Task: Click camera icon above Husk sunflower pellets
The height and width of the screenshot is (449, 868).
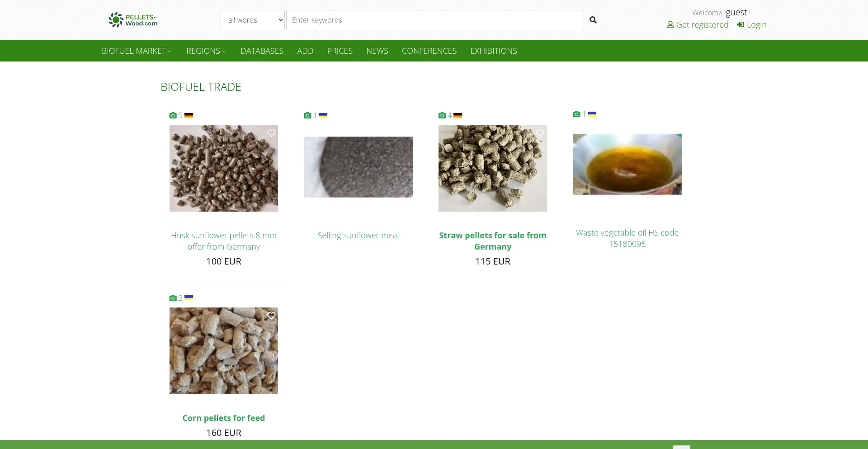Action: point(173,116)
